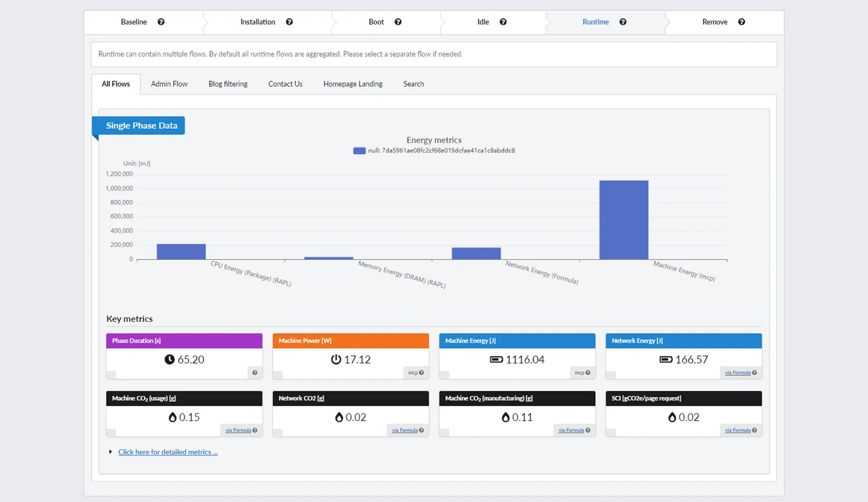
Task: Click the blue legend color swatch above the chart
Action: point(359,151)
